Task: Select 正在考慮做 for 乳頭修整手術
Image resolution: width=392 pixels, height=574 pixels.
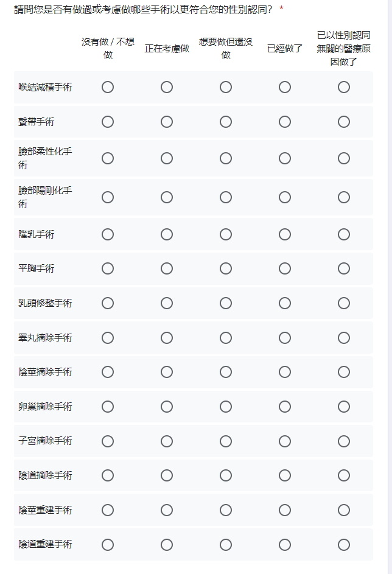Action: [x=167, y=303]
